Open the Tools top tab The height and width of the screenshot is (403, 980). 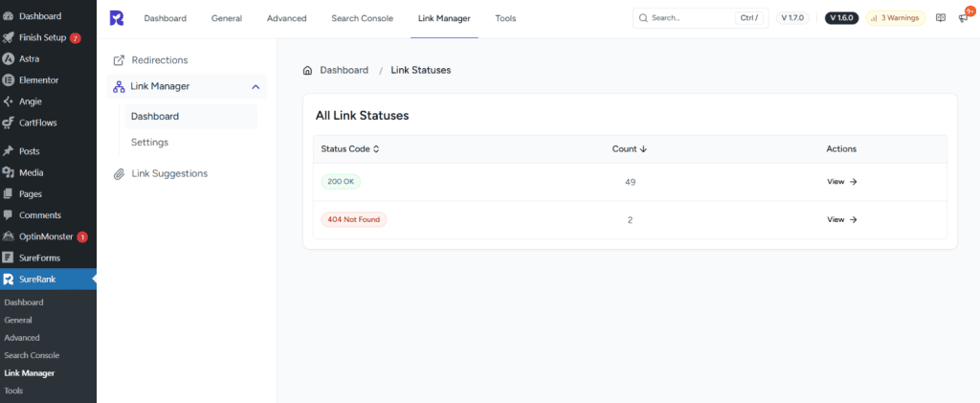click(505, 19)
